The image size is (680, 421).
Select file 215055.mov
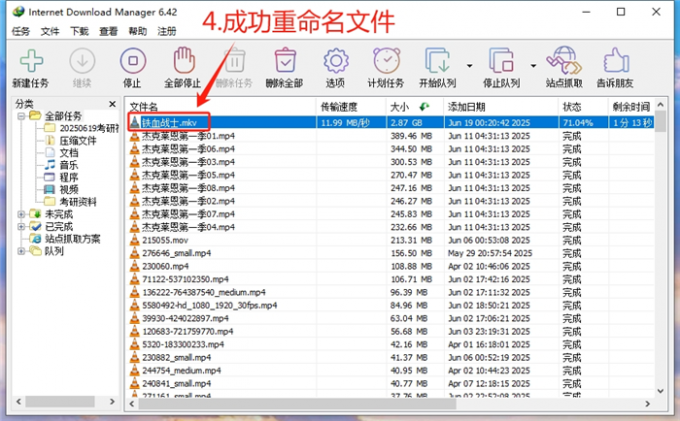[x=165, y=240]
